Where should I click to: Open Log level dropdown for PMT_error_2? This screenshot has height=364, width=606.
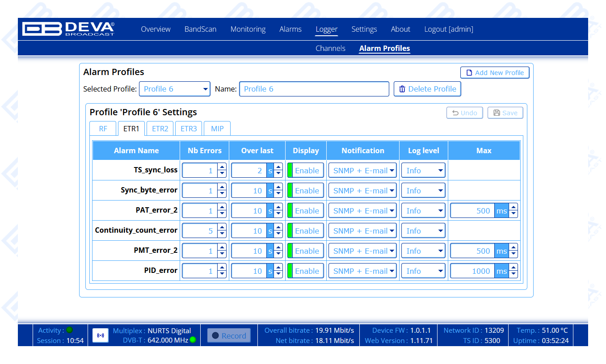[423, 251]
